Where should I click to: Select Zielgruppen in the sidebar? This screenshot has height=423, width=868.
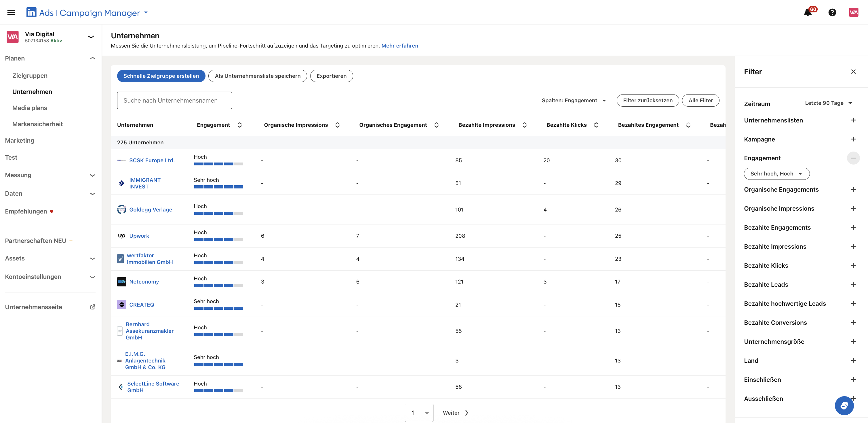click(x=30, y=75)
